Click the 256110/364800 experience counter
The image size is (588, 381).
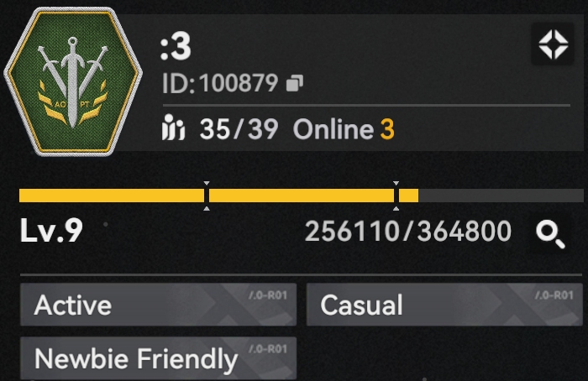coord(408,231)
